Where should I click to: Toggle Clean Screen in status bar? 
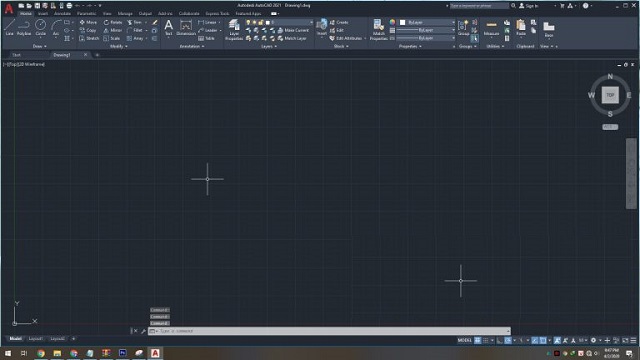click(x=625, y=340)
